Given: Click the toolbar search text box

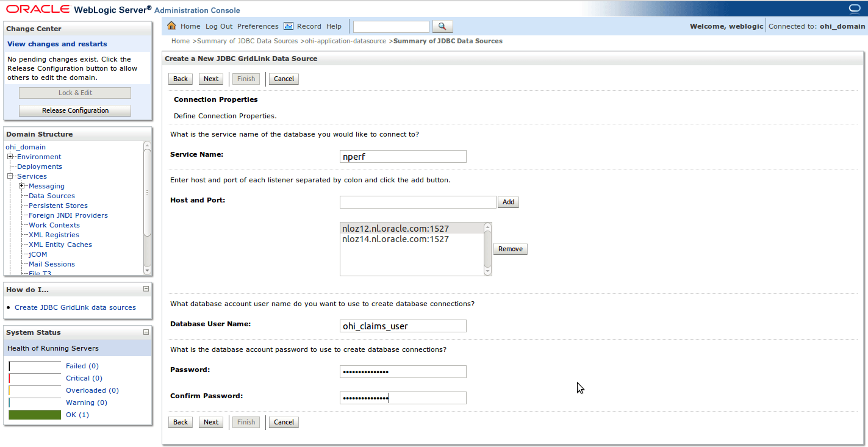Looking at the screenshot, I should (391, 26).
